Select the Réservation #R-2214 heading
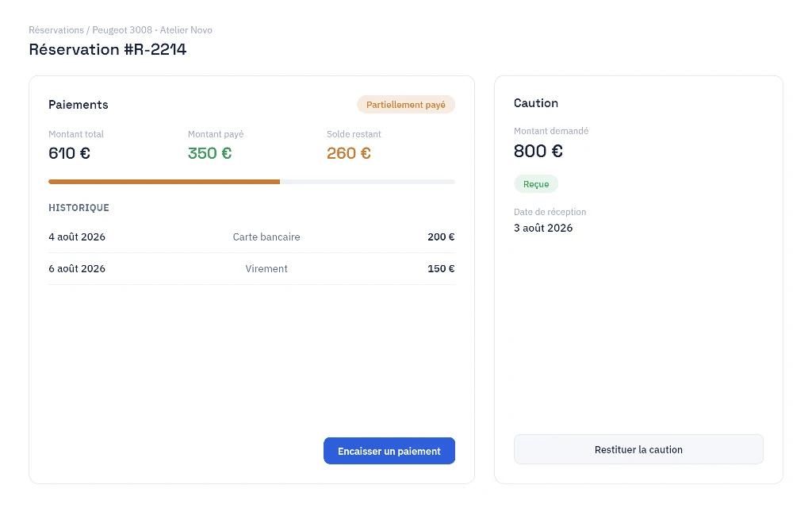 108,49
